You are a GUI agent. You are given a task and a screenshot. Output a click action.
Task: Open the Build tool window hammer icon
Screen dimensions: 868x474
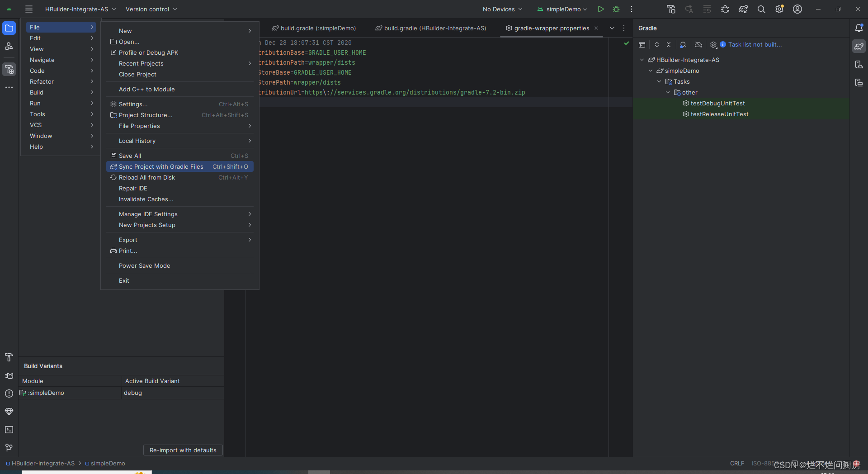coord(9,358)
